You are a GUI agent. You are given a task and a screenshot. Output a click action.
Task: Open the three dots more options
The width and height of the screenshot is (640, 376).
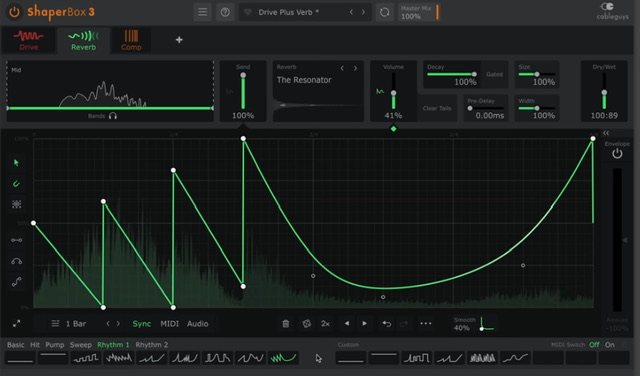click(x=426, y=324)
